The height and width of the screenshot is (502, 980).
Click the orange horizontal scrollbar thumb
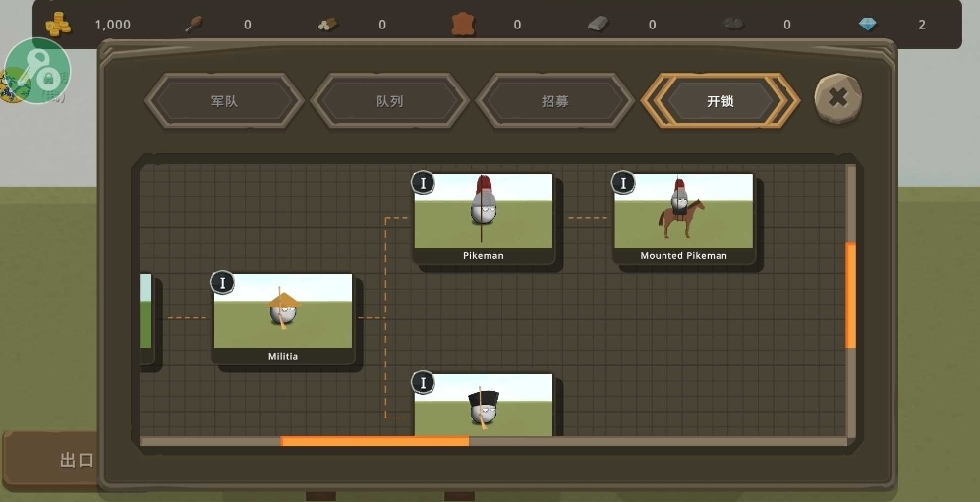tap(375, 442)
